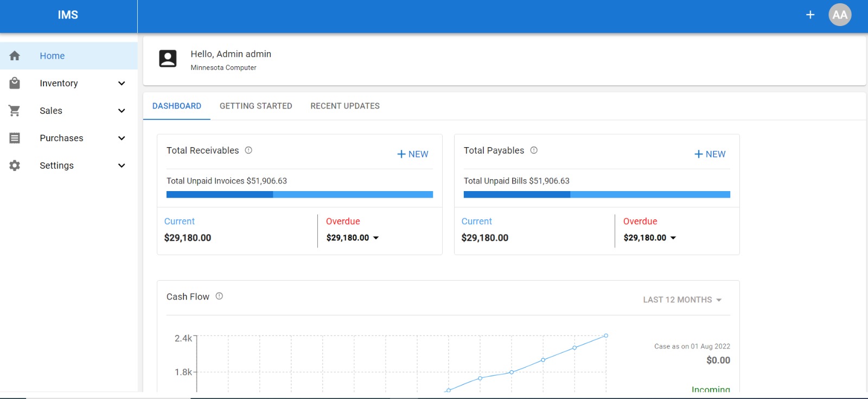This screenshot has width=868, height=399.
Task: Expand the Inventory menu chevron
Action: point(122,83)
